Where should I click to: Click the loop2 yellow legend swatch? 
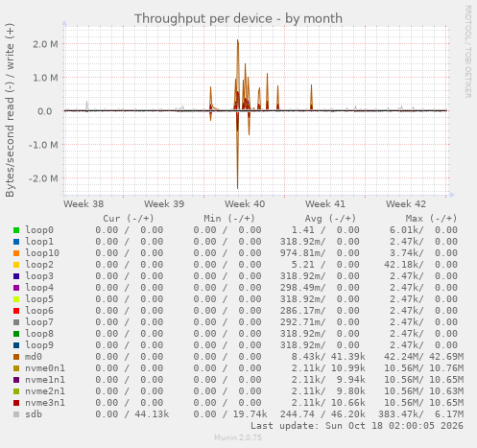coord(16,265)
